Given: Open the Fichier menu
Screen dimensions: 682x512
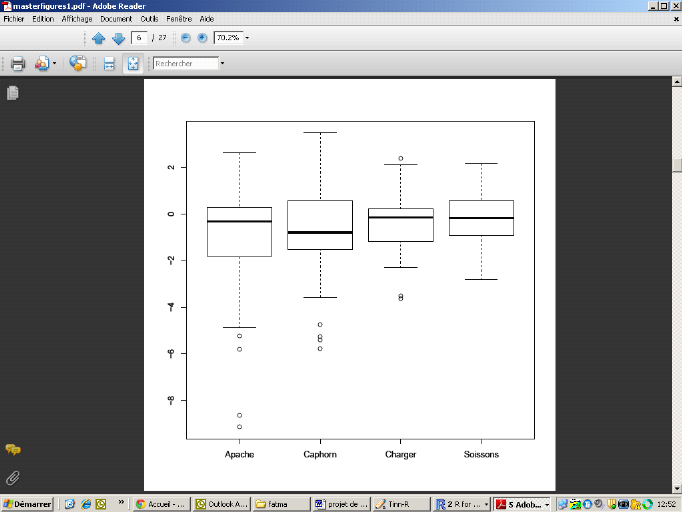Looking at the screenshot, I should (x=14, y=19).
